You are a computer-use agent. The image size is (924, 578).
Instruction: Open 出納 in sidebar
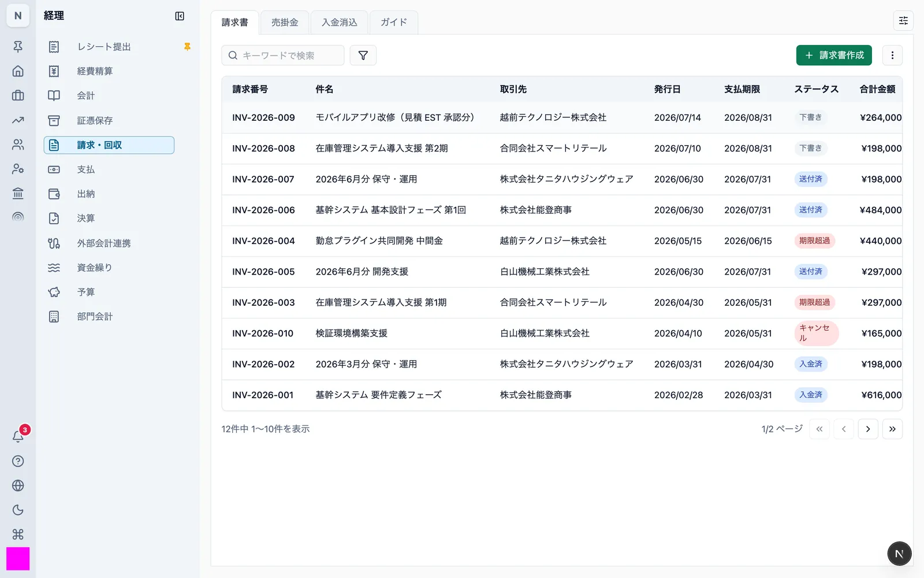tap(109, 194)
